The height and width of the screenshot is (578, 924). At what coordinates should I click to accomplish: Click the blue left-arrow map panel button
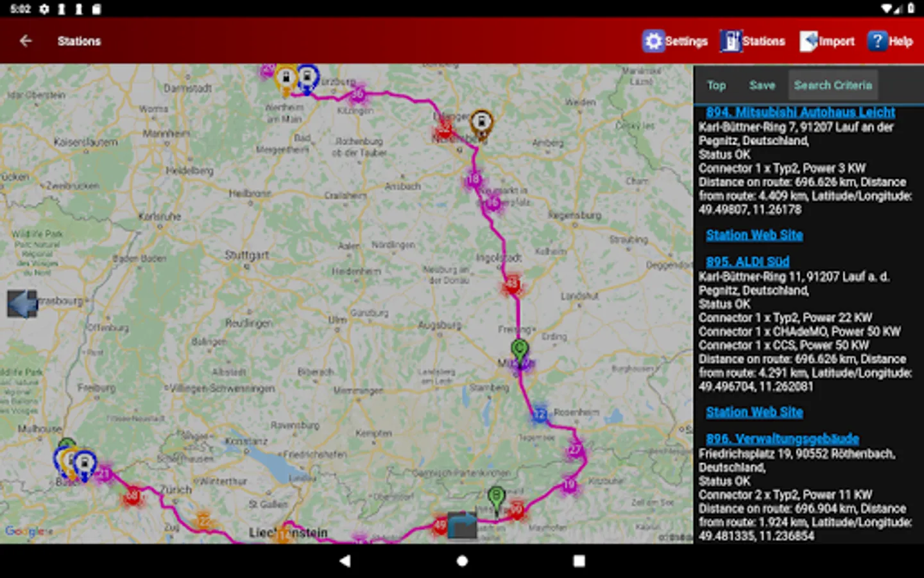(22, 304)
